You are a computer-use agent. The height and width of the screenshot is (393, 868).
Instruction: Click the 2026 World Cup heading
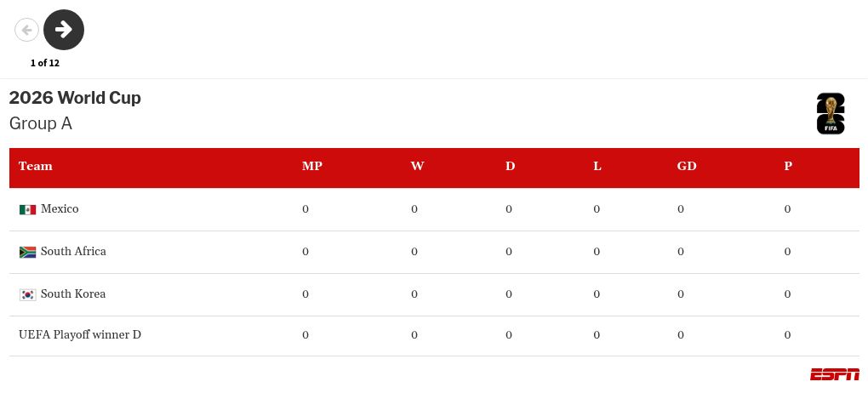(75, 98)
